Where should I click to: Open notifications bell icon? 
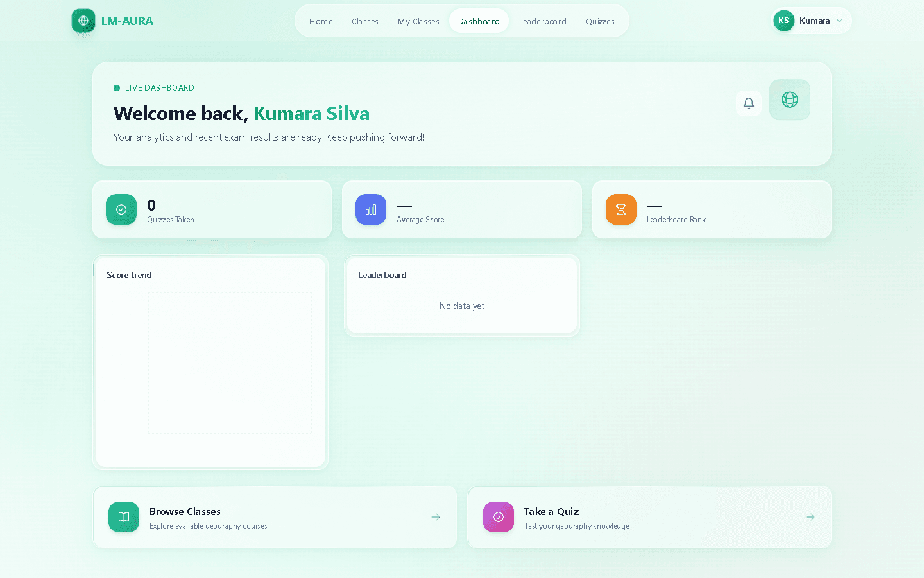(749, 103)
